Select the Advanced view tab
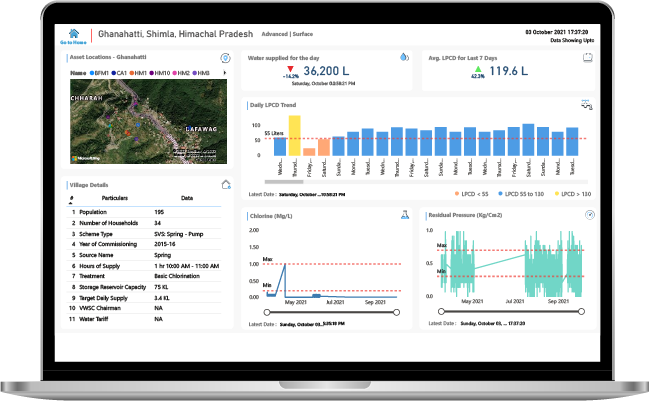 point(275,34)
